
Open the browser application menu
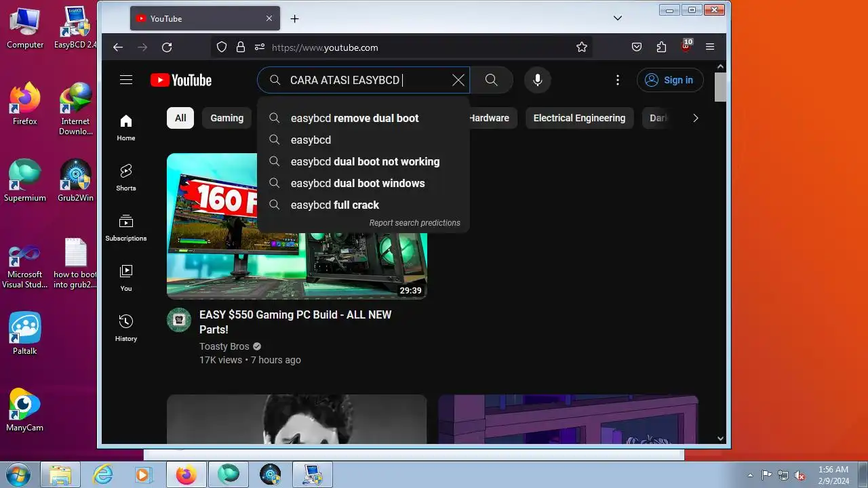710,47
